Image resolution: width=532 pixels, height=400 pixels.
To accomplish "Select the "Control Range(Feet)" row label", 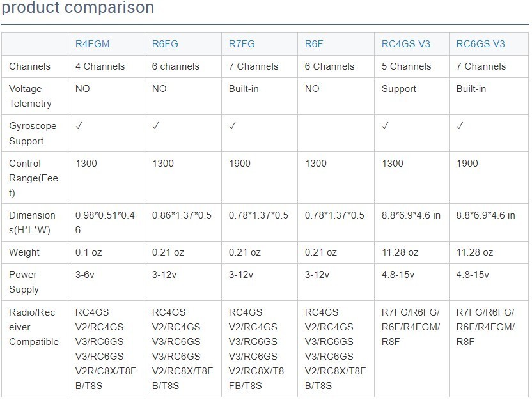I will tap(33, 178).
